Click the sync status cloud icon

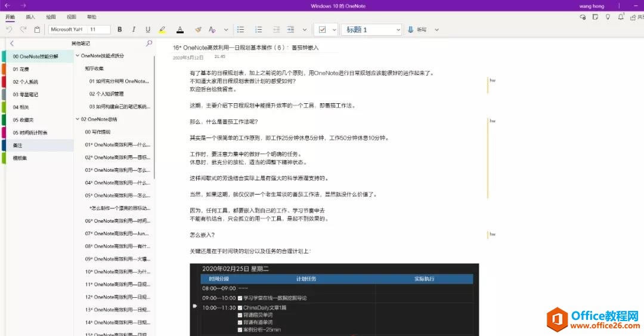pyautogui.click(x=583, y=17)
